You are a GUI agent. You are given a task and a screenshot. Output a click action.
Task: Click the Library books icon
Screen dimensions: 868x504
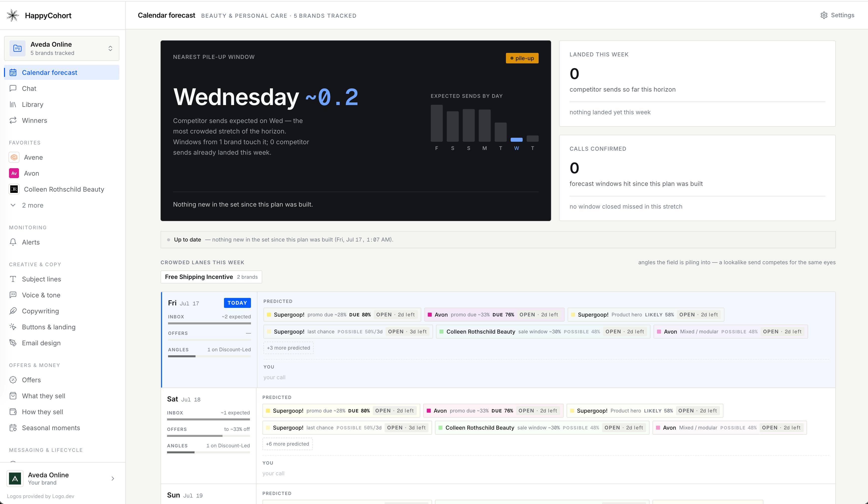pos(13,104)
